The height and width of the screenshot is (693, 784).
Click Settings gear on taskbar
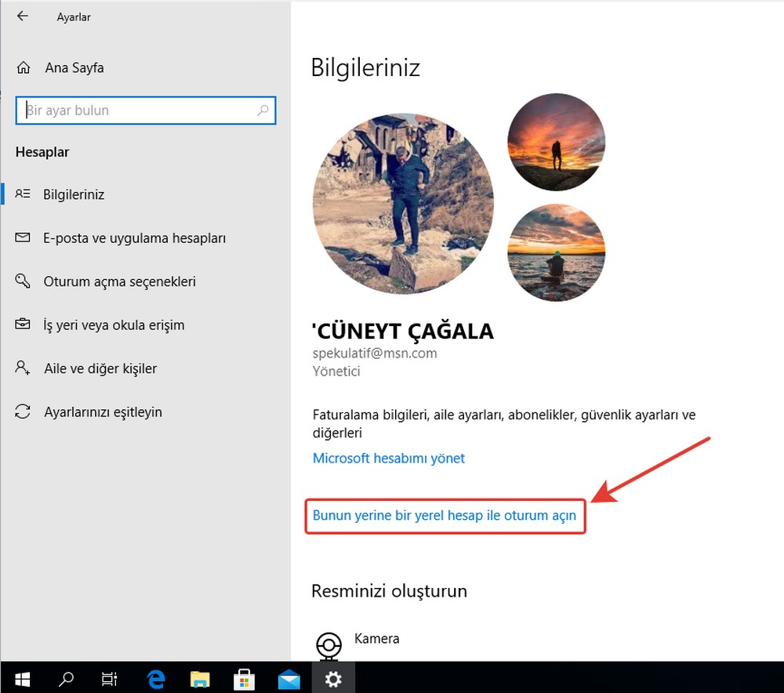coord(333,677)
